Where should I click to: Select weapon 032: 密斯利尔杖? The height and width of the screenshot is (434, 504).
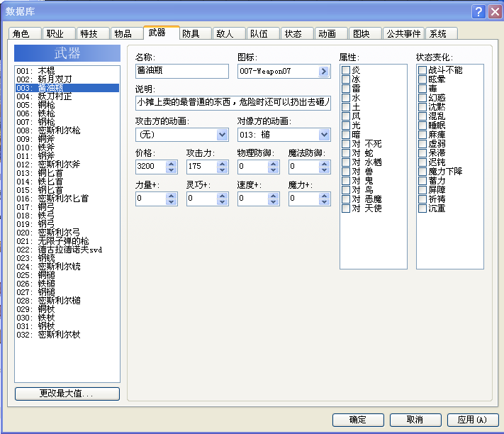point(67,335)
